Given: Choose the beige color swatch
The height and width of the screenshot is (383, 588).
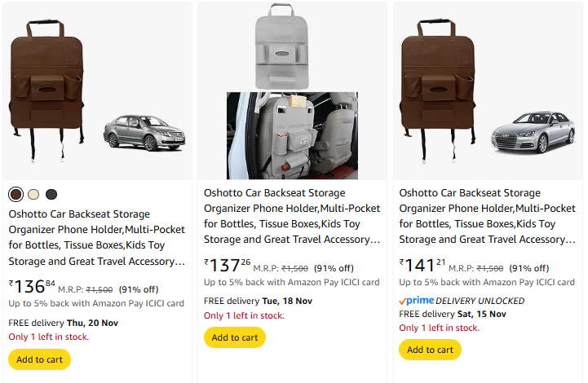Looking at the screenshot, I should pos(33,194).
